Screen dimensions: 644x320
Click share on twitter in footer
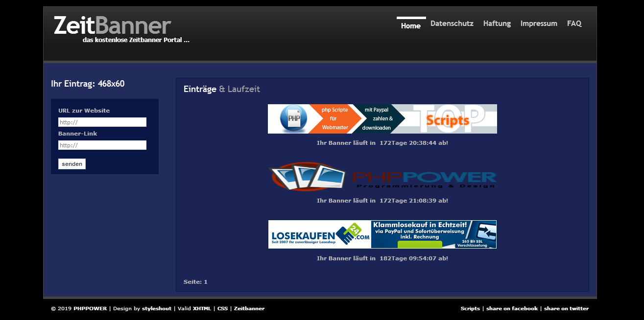click(x=566, y=309)
